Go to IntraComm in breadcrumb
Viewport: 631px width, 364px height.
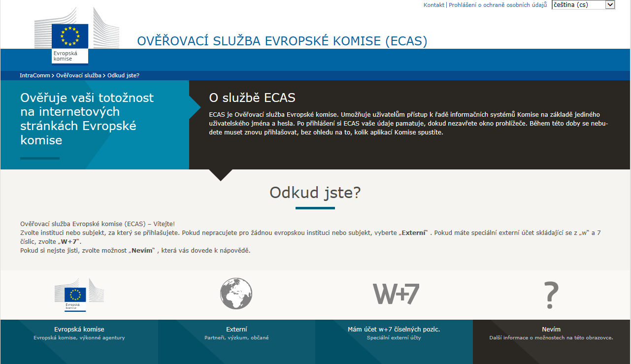tap(35, 75)
